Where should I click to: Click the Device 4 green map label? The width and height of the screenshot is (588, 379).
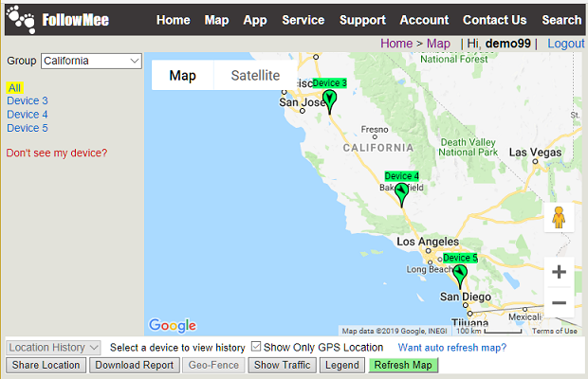(x=401, y=176)
